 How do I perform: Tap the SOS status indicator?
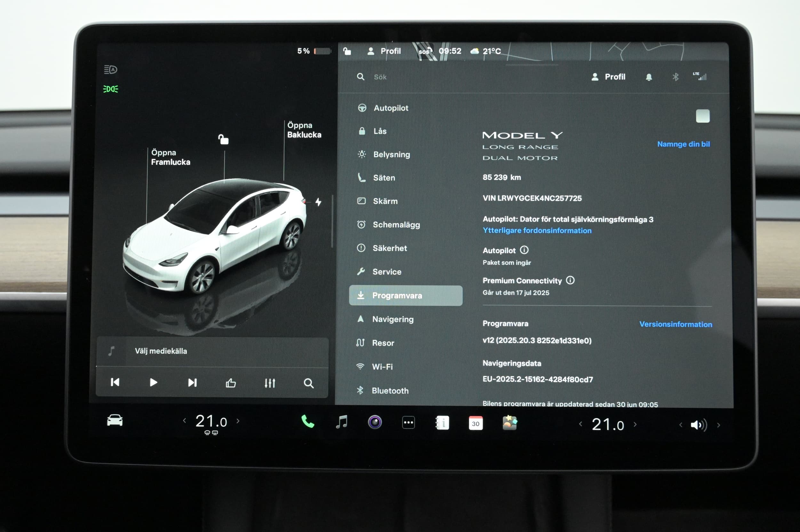(x=425, y=51)
